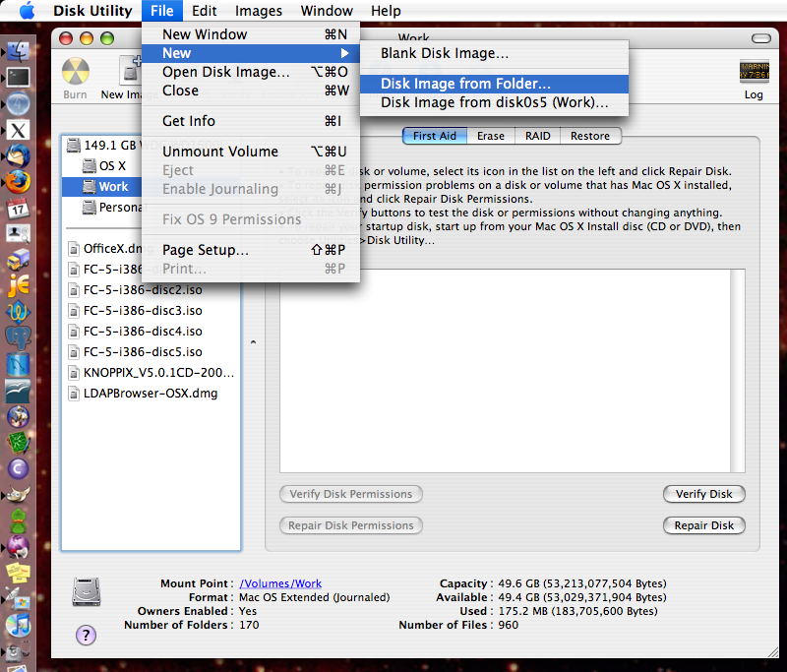Screen dimensions: 787x672
Task: Open the /Volumes/Work mount point link
Action: (280, 583)
